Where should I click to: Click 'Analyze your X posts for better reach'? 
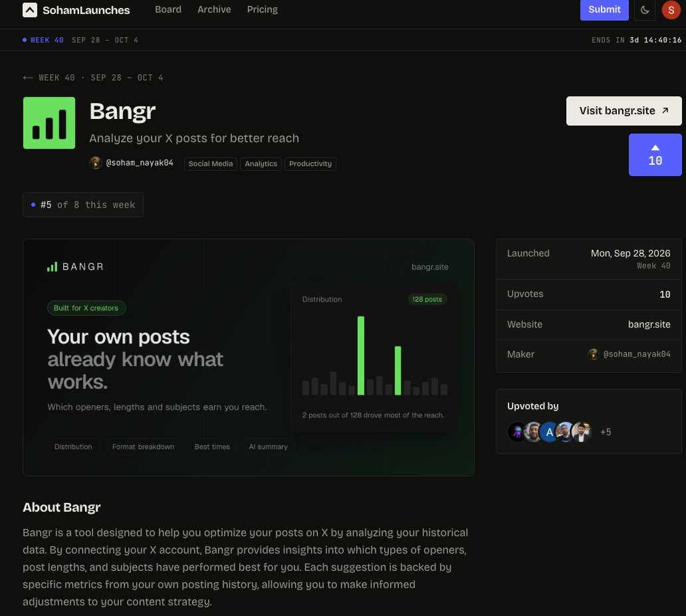click(194, 138)
